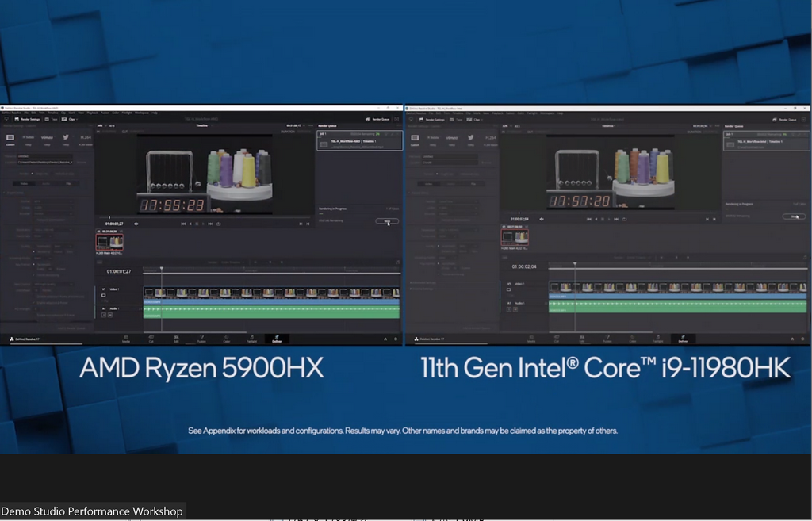
Task: Click the home icon in AMD window
Action: click(x=385, y=339)
